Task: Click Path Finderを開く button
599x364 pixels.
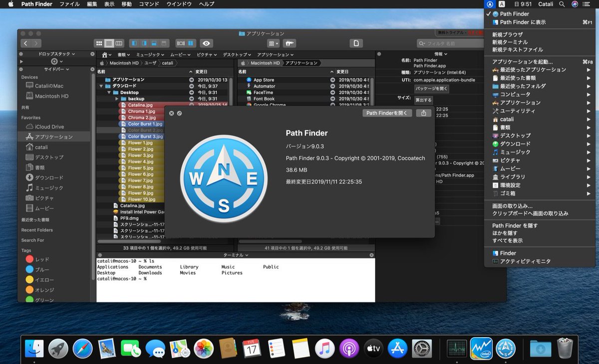Action: point(387,113)
